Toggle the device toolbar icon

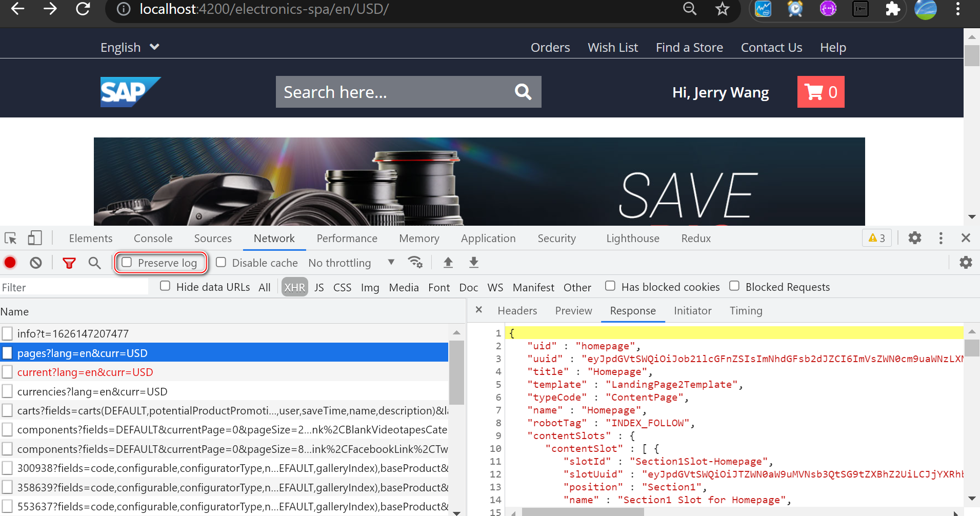tap(34, 238)
